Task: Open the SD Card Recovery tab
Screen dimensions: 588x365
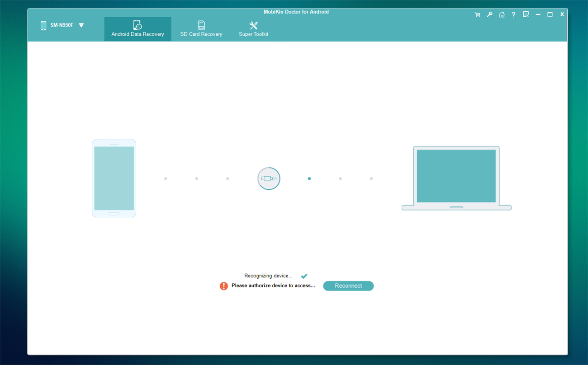Action: click(201, 29)
